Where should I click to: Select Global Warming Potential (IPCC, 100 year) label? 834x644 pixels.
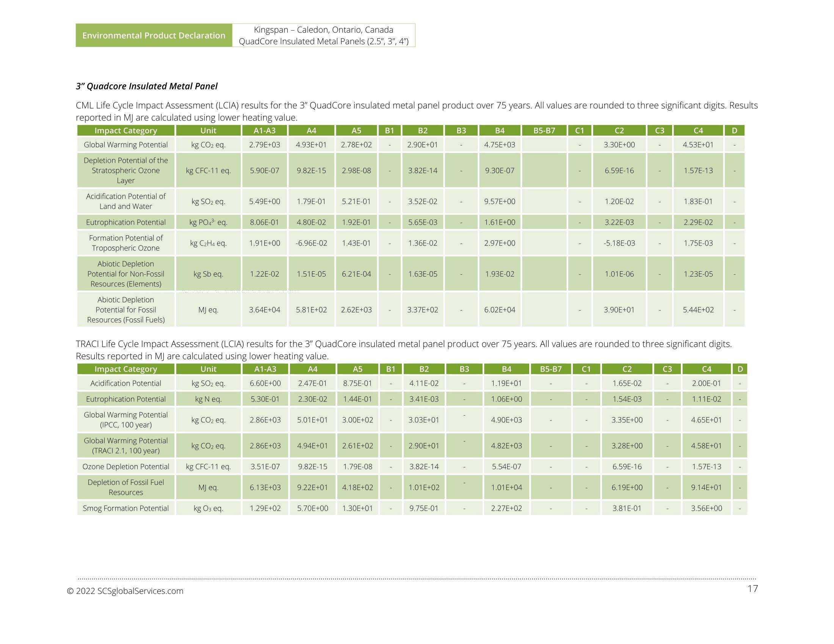pos(125,420)
